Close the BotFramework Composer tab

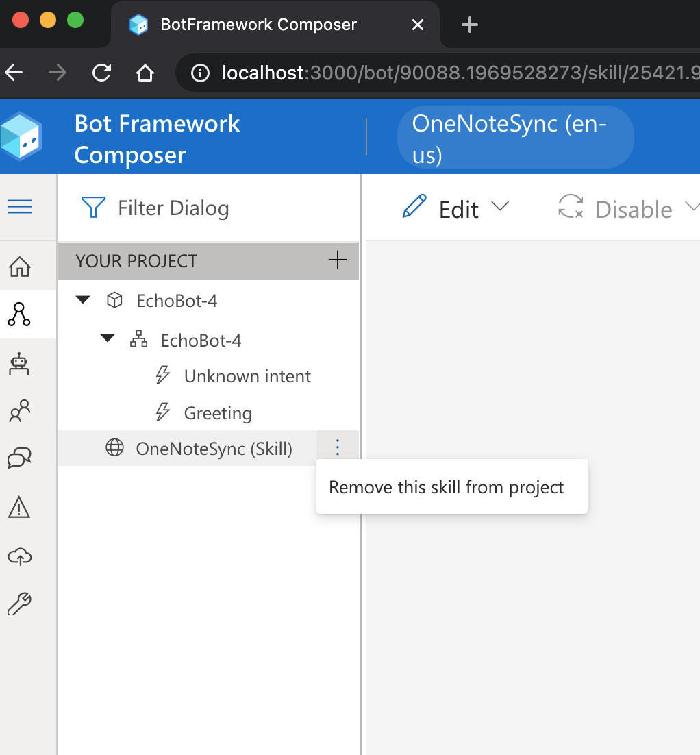(x=418, y=25)
